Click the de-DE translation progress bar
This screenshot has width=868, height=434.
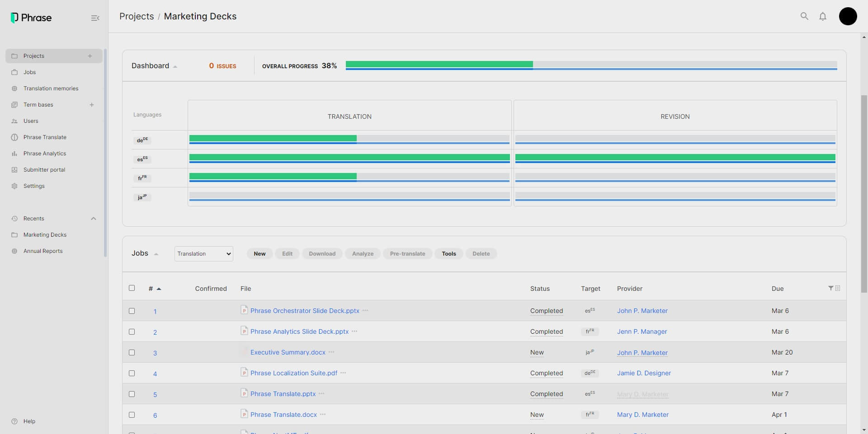tap(349, 140)
